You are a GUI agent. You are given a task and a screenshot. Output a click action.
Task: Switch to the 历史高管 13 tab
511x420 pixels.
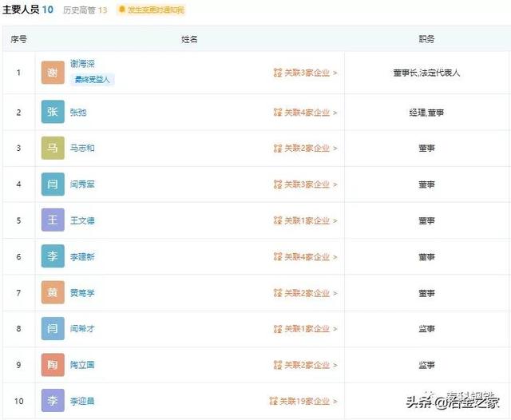85,10
